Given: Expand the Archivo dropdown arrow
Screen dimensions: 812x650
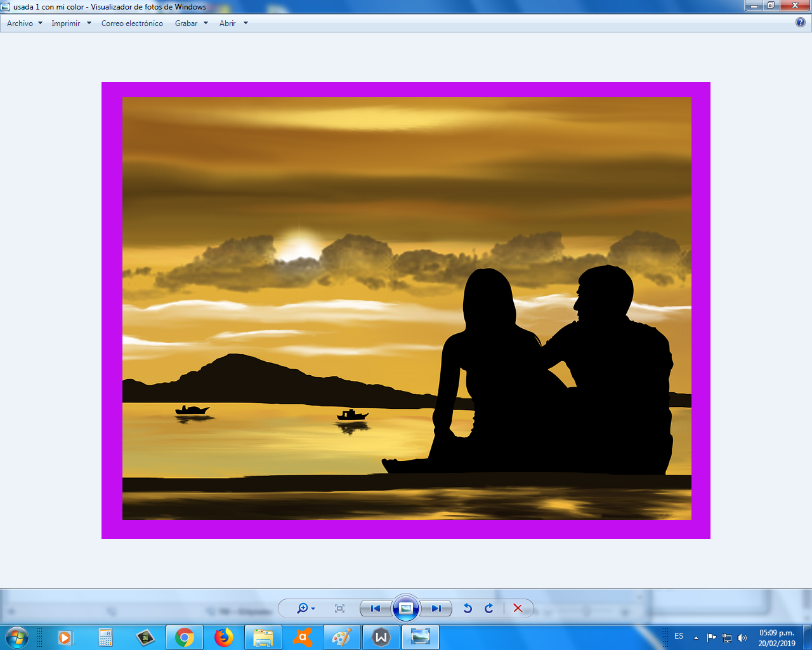Looking at the screenshot, I should point(40,23).
